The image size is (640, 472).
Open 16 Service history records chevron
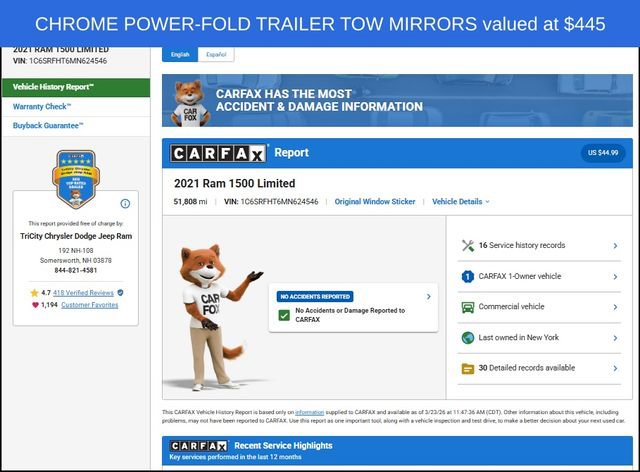pos(614,245)
